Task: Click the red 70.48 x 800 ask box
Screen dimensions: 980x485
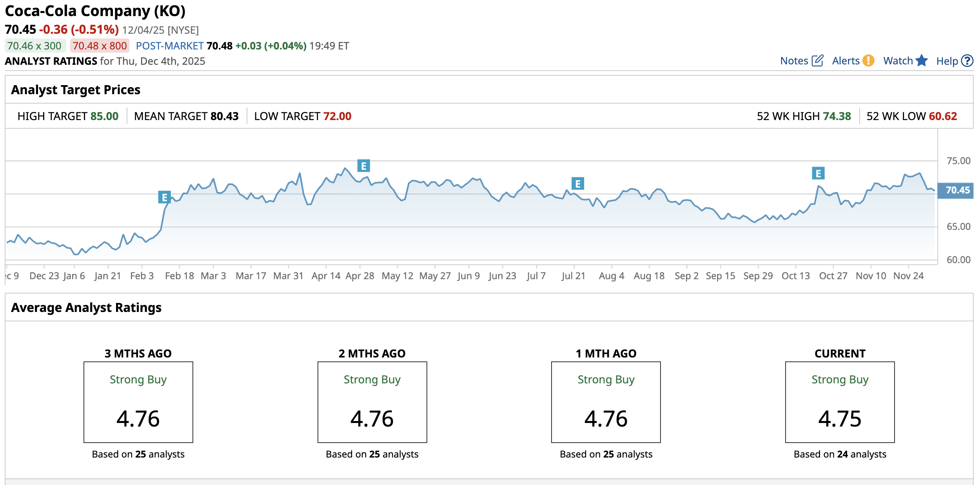Action: tap(100, 46)
